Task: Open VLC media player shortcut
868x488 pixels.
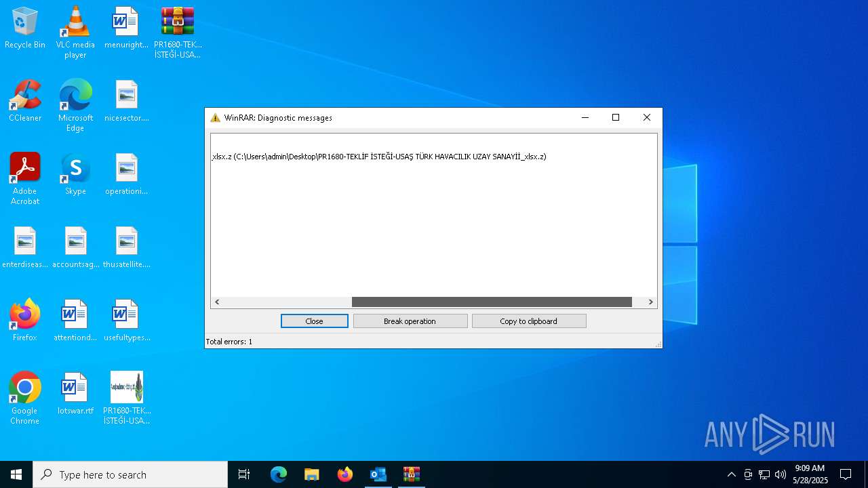Action: click(x=75, y=33)
